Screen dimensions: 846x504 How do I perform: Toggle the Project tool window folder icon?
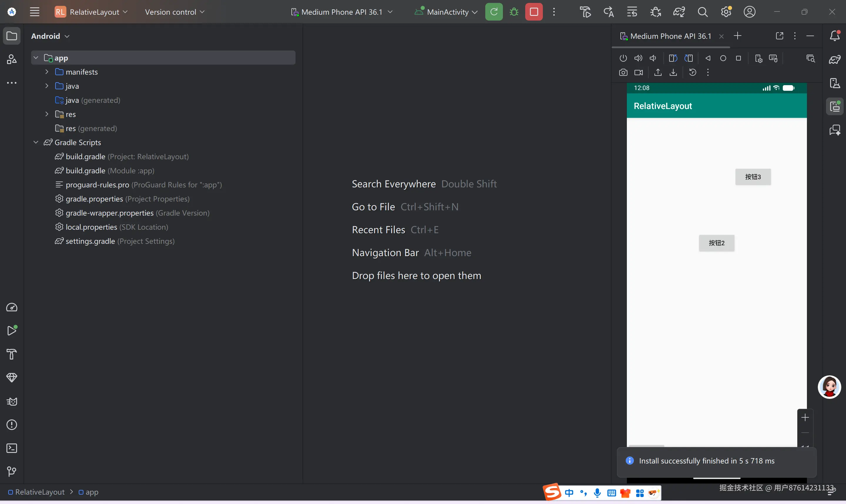tap(12, 36)
